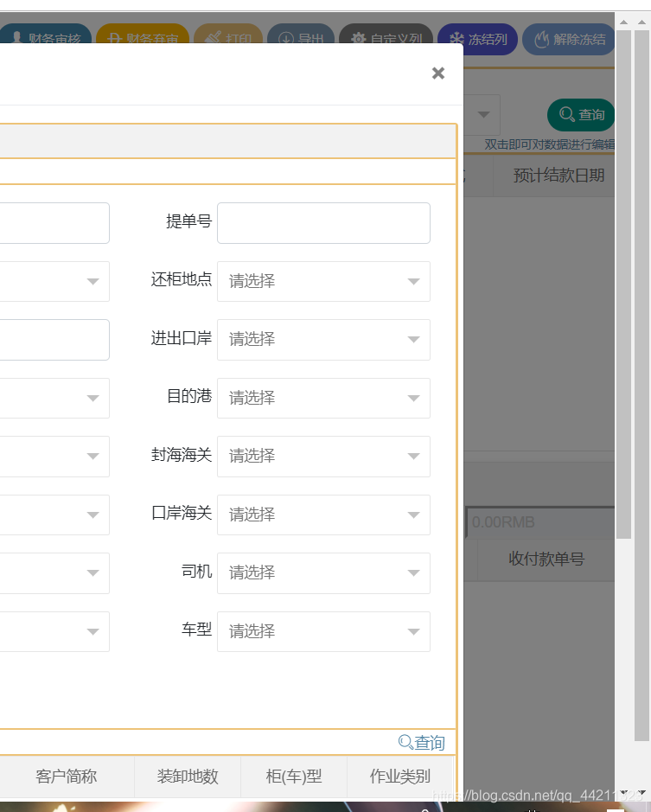Open the 司机 dropdown
651x812 pixels.
323,572
